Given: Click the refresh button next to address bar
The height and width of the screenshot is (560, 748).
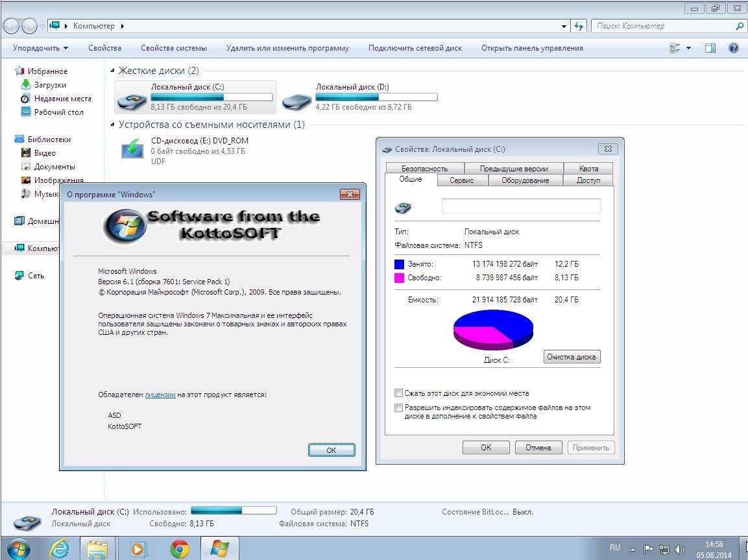Looking at the screenshot, I should coord(579,26).
